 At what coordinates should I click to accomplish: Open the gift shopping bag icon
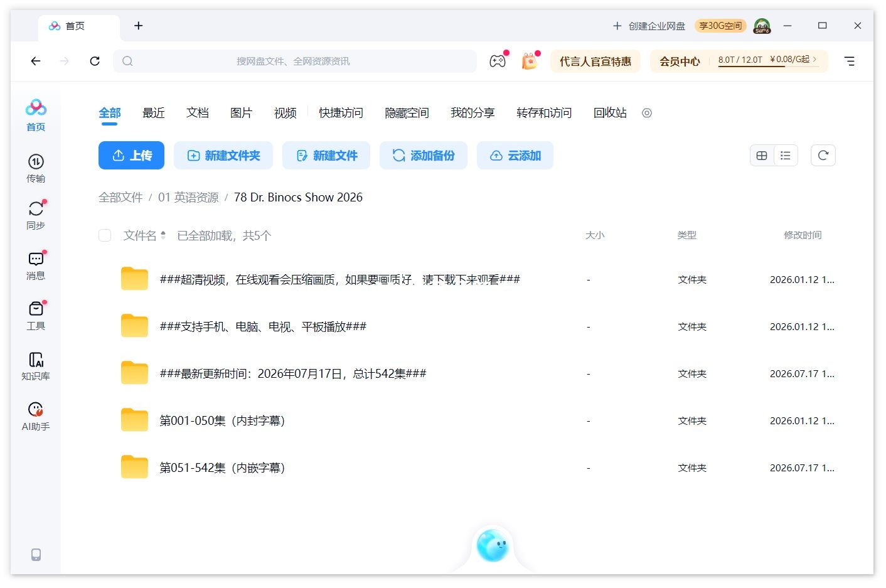[530, 61]
